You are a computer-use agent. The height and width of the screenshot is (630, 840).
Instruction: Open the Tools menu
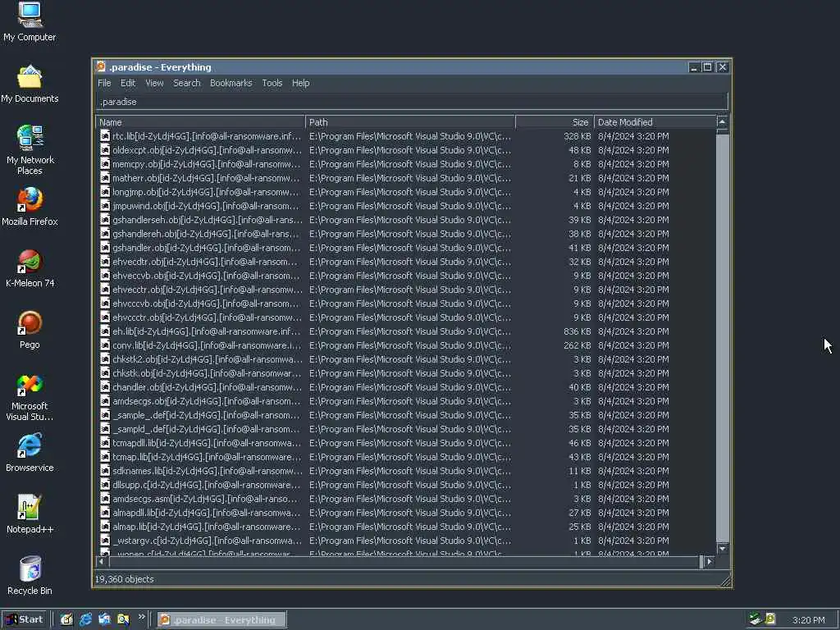[x=272, y=83]
